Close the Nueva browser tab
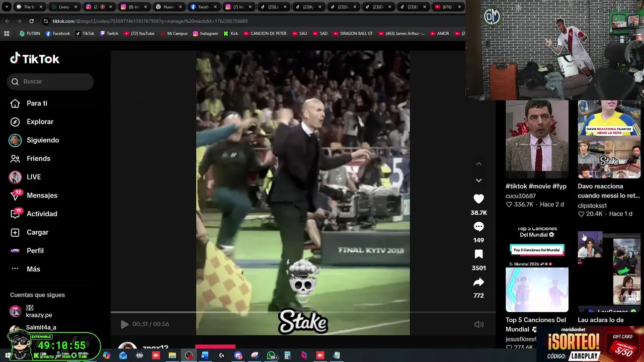644x362 pixels. [x=181, y=7]
